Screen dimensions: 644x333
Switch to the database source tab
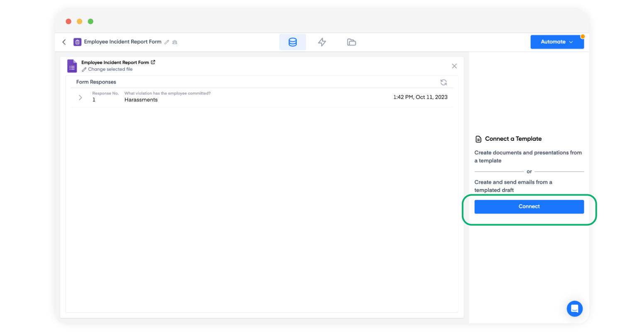pyautogui.click(x=293, y=42)
